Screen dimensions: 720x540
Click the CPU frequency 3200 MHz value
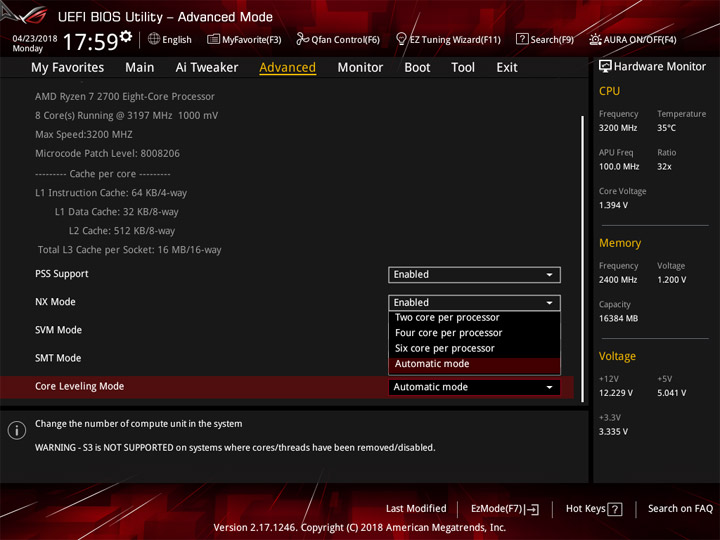pyautogui.click(x=618, y=128)
